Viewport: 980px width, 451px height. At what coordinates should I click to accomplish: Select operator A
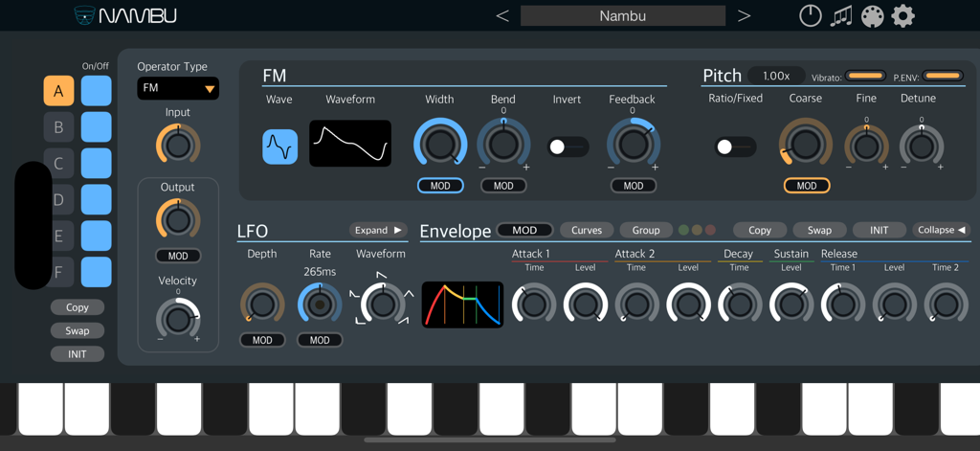[58, 91]
